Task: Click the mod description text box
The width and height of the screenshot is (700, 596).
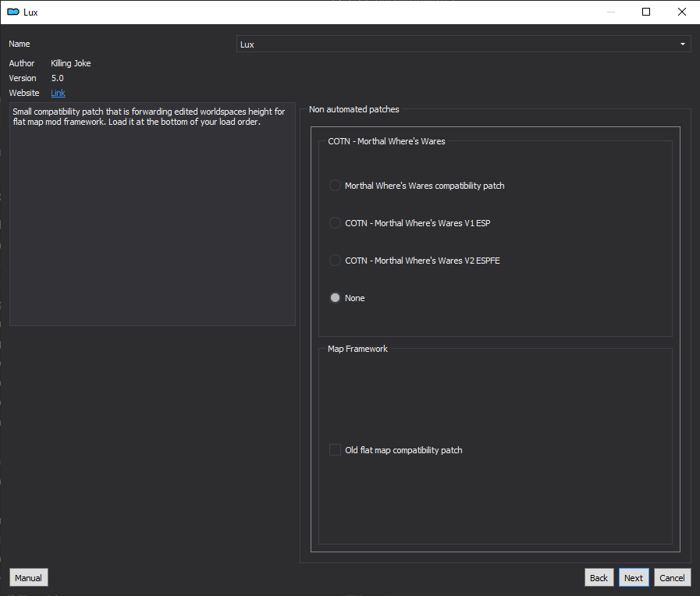Action: 152,214
